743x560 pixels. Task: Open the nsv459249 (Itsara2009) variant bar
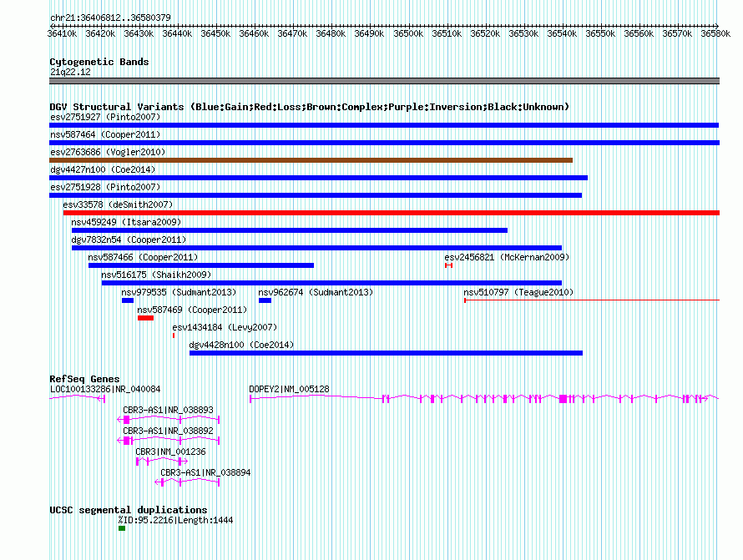[290, 230]
